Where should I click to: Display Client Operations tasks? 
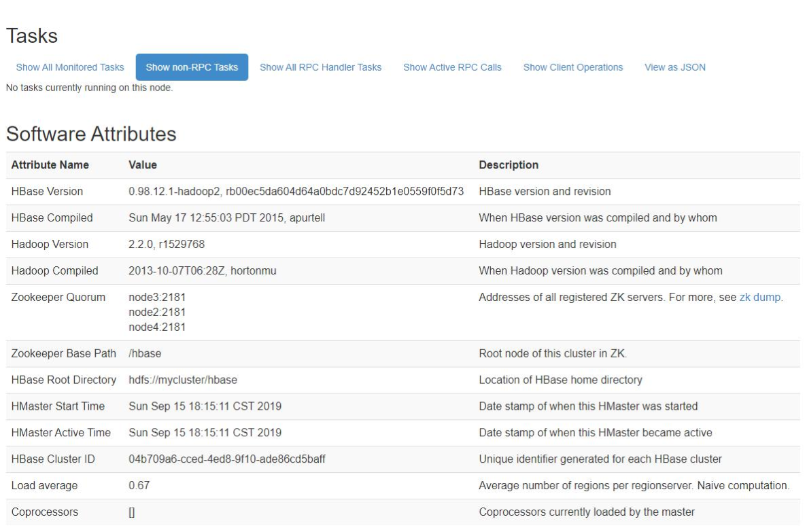(x=573, y=67)
